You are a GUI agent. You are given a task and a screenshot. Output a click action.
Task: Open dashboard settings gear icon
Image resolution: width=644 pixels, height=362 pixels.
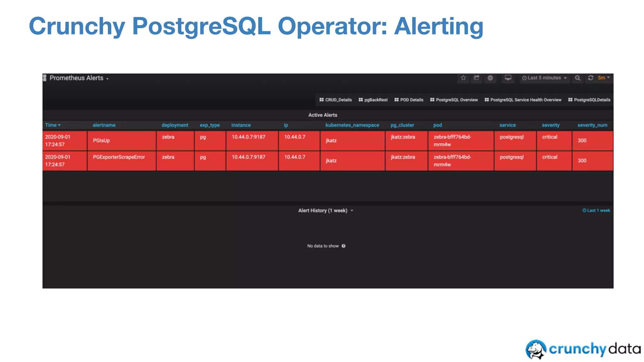490,78
